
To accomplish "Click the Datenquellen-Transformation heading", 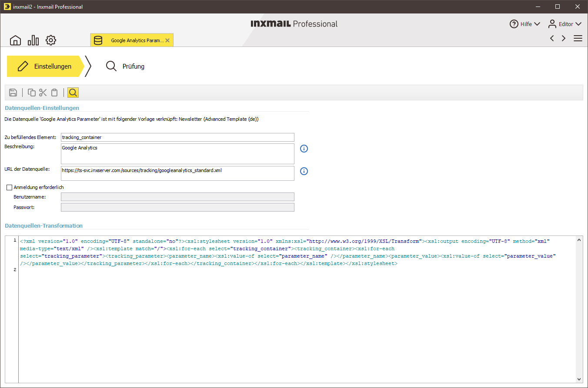I will (43, 226).
